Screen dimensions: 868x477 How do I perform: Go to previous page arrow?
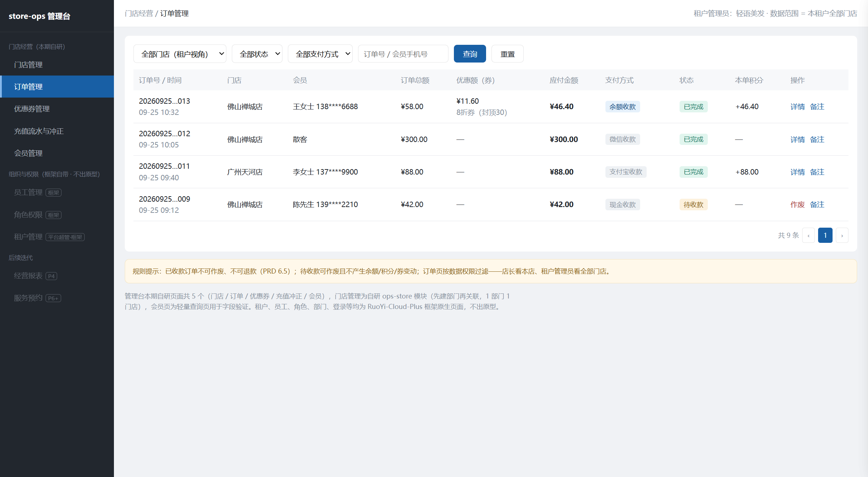(x=808, y=236)
